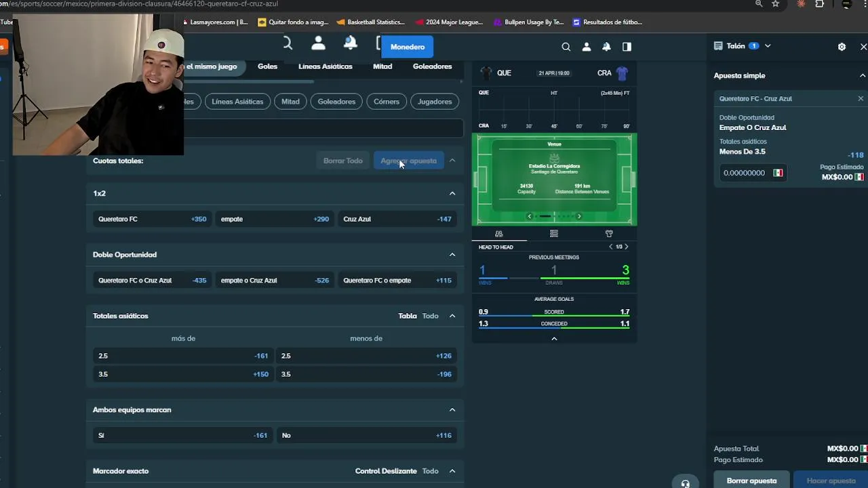Collapse Apuesta simple section

point(863,75)
